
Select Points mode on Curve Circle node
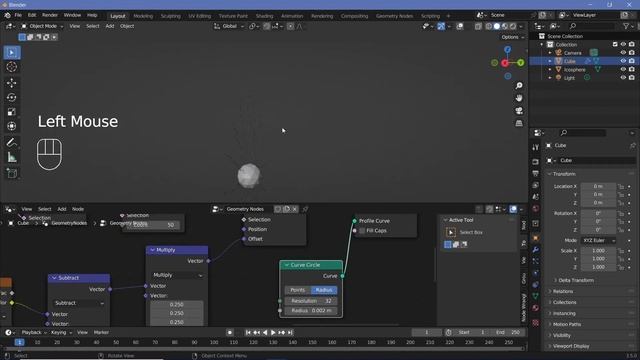point(298,290)
